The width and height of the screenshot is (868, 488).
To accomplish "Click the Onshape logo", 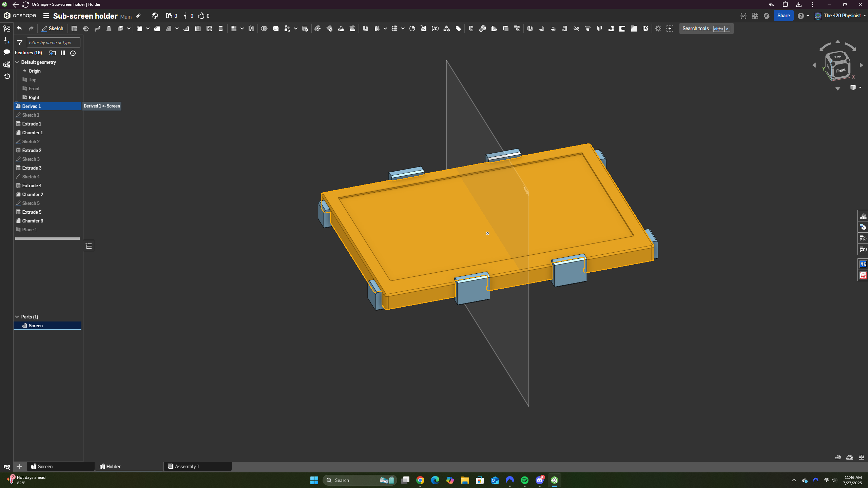I will pyautogui.click(x=20, y=16).
